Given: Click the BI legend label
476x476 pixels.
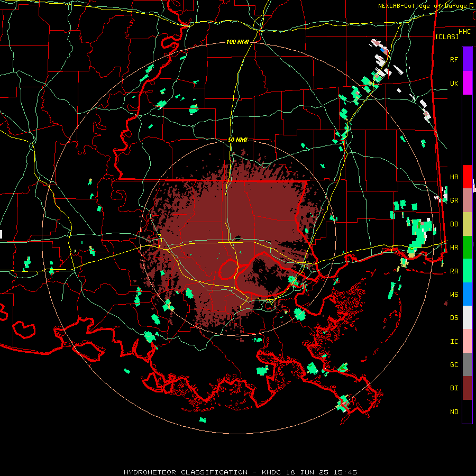Looking at the screenshot, I should pos(454,388).
